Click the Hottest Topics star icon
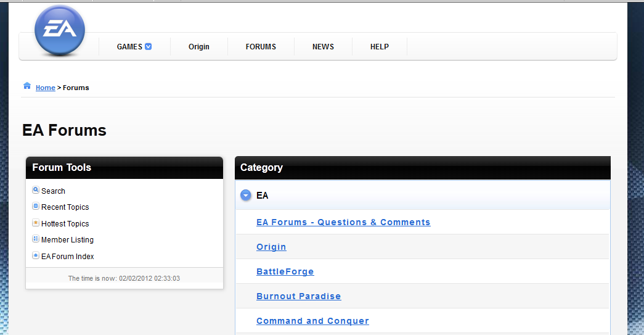This screenshot has height=335, width=644. pos(36,222)
